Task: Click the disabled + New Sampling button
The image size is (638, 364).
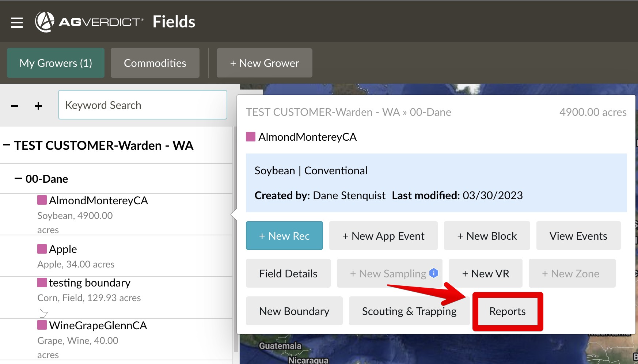Action: [390, 273]
